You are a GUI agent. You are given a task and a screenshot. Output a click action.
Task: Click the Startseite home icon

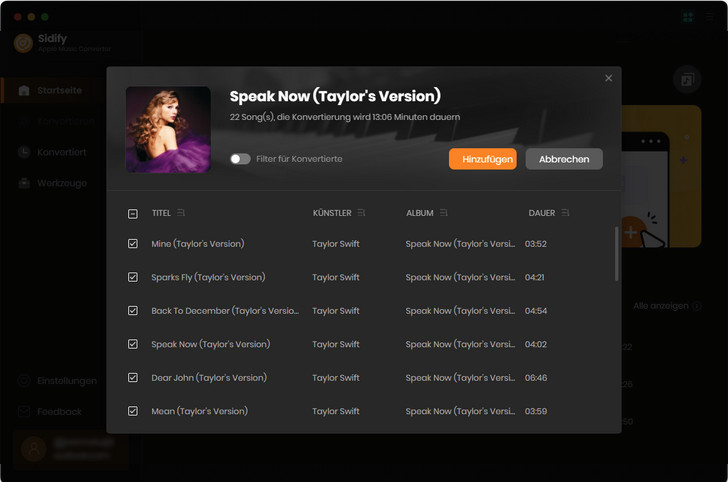(24, 90)
